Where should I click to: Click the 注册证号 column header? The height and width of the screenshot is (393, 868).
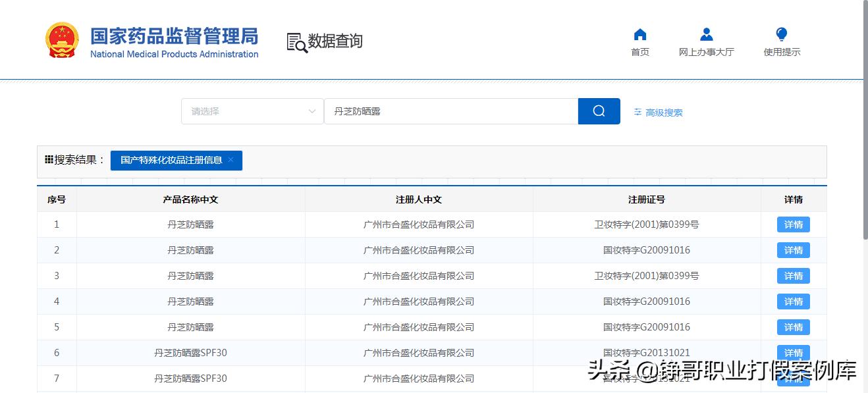[646, 199]
